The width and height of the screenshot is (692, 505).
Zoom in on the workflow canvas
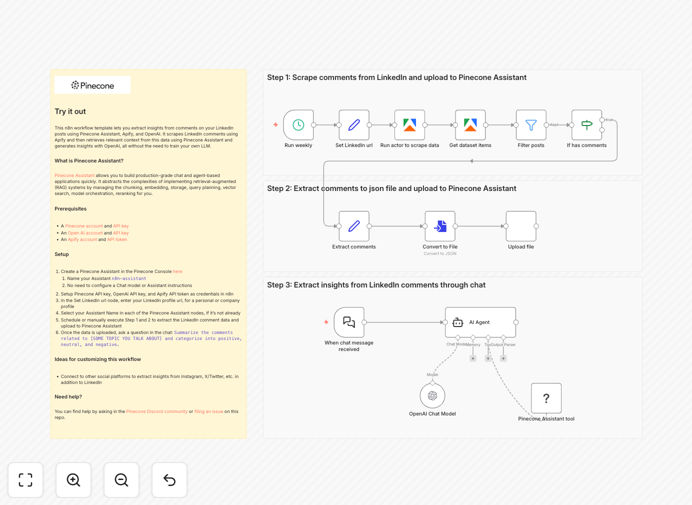coord(73,480)
